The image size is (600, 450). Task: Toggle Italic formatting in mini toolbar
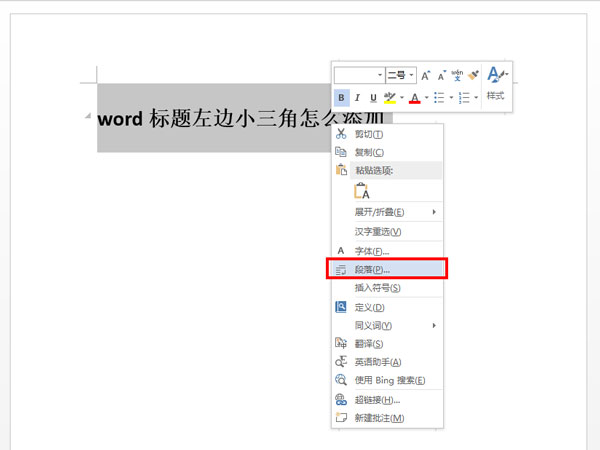(358, 98)
